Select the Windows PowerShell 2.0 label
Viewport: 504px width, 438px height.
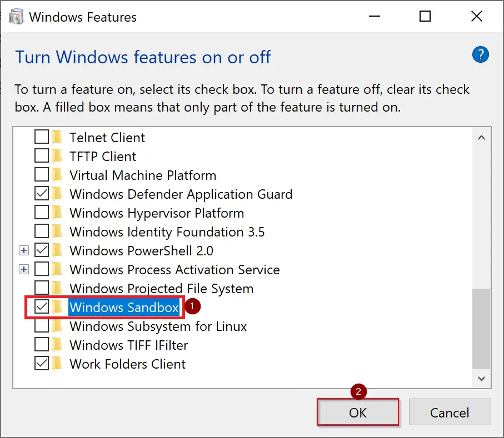coord(142,251)
